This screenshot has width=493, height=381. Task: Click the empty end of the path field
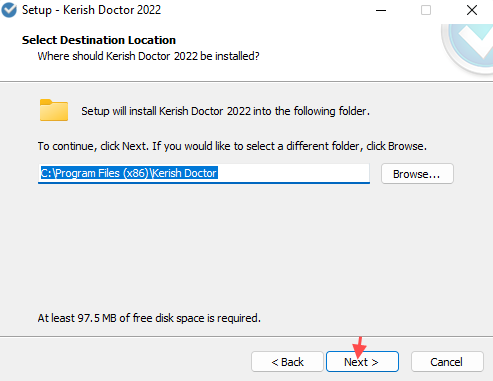(x=293, y=173)
